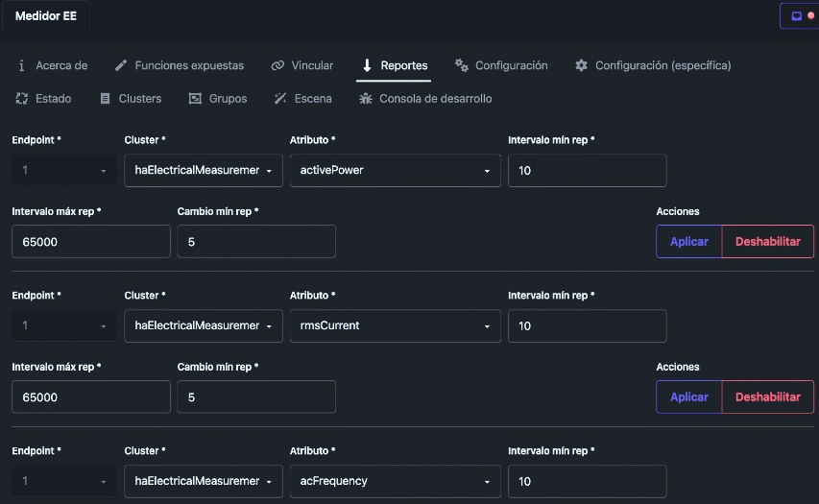
Task: Click the list icon beside Clusters
Action: click(105, 98)
